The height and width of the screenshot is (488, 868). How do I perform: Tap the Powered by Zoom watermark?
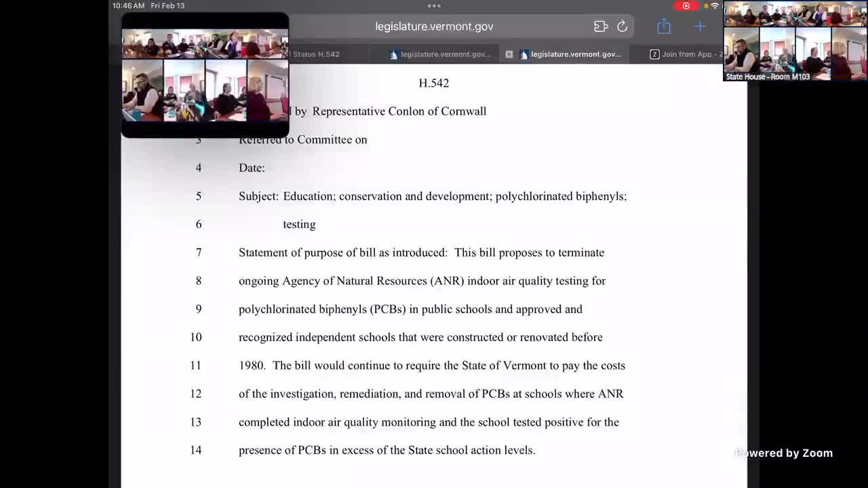(783, 453)
